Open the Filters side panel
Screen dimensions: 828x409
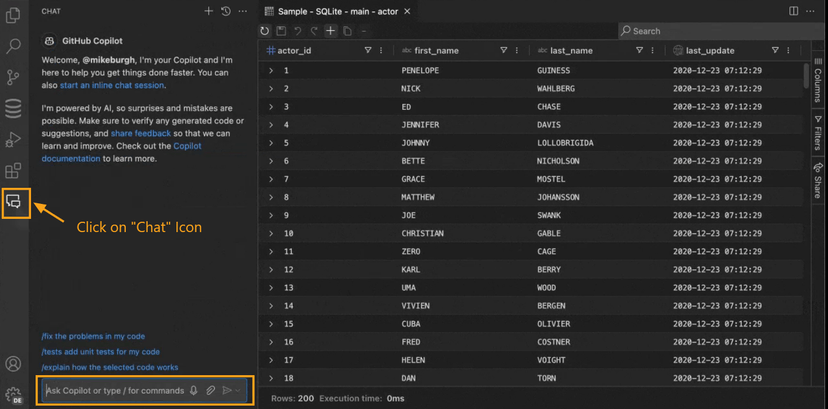pyautogui.click(x=818, y=132)
